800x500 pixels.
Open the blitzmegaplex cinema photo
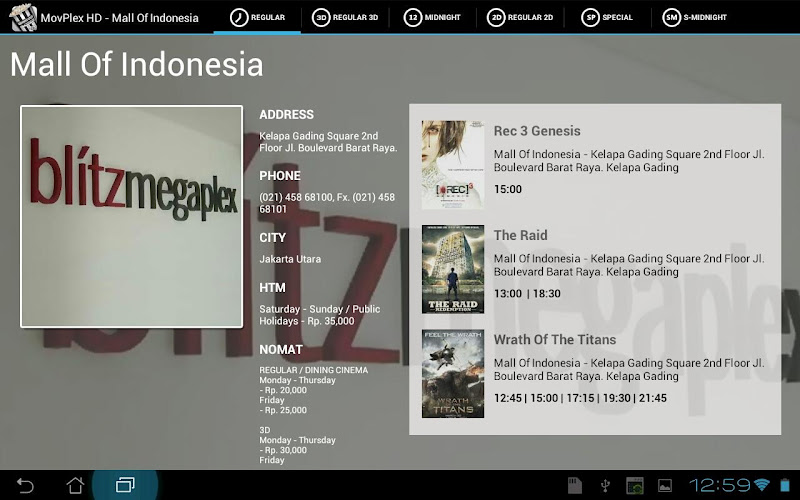tap(132, 216)
